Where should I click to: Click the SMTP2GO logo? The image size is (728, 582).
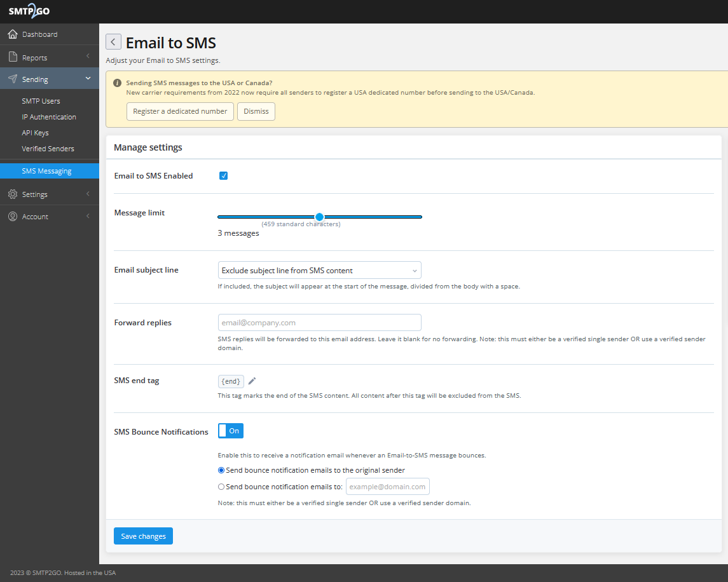pyautogui.click(x=29, y=11)
